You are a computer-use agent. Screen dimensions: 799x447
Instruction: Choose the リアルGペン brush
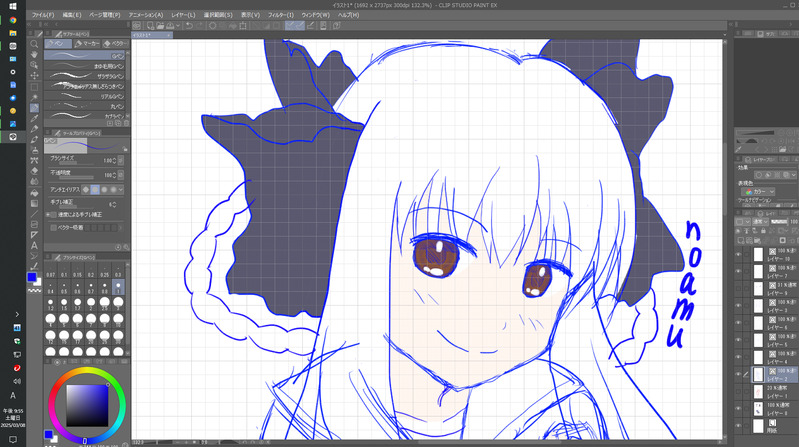click(85, 96)
